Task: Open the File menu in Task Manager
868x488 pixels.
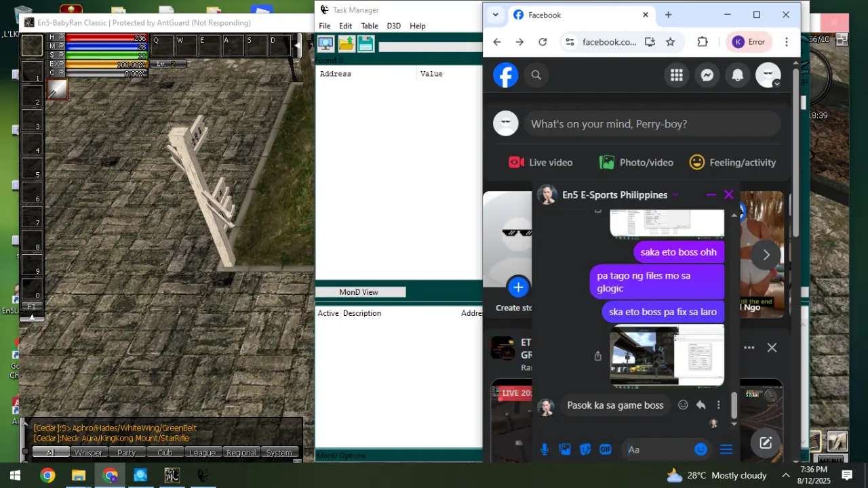Action: pos(325,26)
